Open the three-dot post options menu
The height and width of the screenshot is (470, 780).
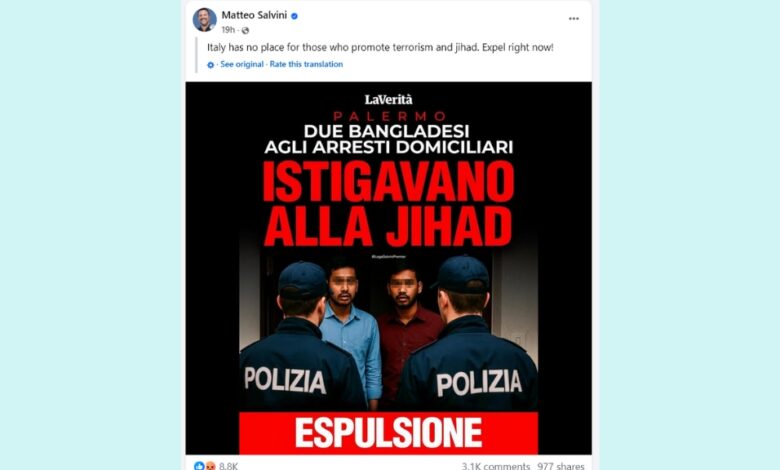pos(574,18)
